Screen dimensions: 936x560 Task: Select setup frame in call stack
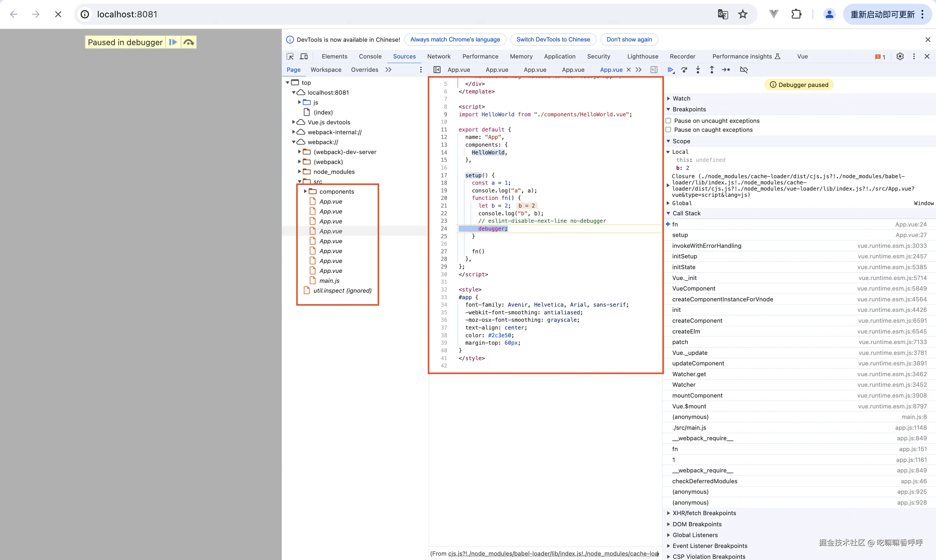680,235
